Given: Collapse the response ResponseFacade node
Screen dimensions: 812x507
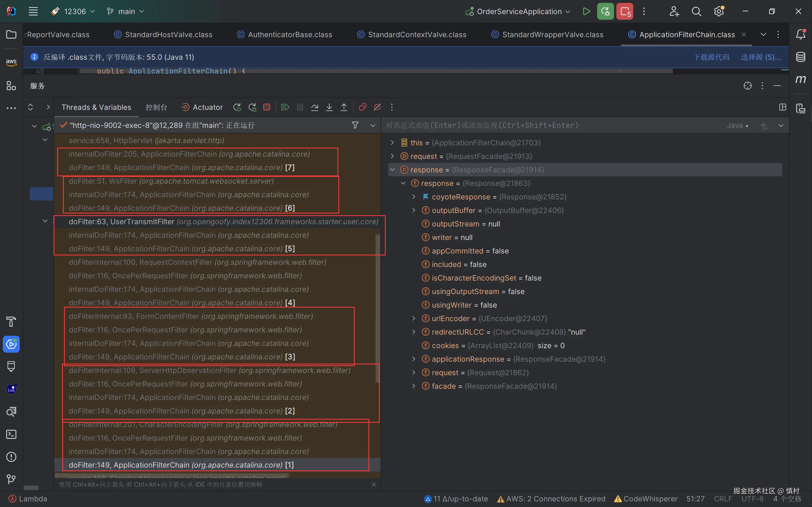Looking at the screenshot, I should click(392, 170).
